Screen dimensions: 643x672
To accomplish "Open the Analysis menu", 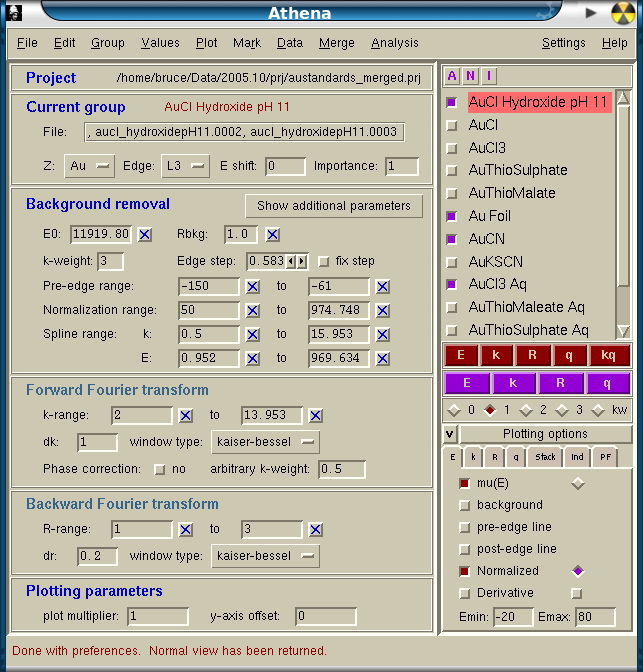I will [394, 43].
